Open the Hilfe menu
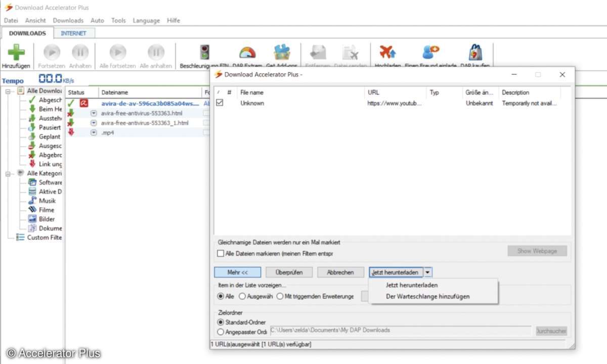Viewport: 607px width, 364px height. 174,21
